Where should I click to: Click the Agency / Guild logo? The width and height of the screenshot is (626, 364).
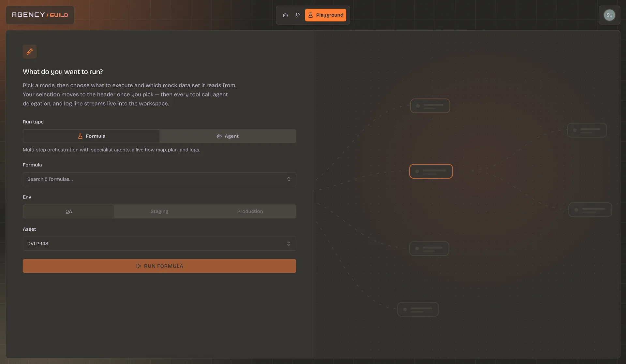(40, 15)
